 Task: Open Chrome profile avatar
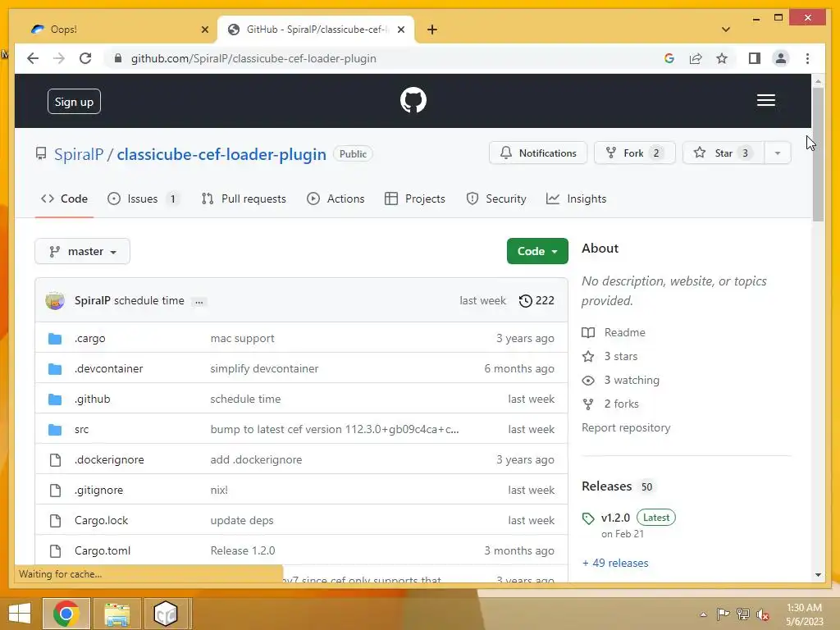(x=781, y=58)
